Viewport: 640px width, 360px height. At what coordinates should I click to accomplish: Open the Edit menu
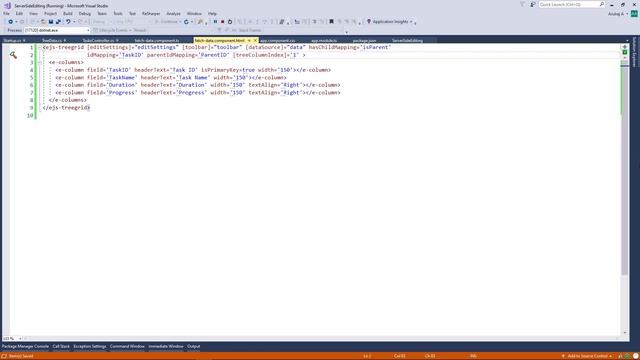19,13
